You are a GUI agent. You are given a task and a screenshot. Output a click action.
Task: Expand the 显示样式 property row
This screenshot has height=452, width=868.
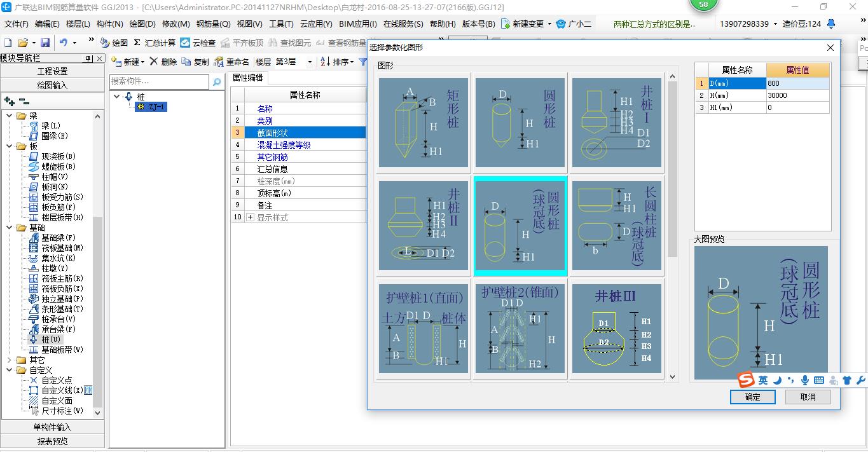(x=250, y=217)
